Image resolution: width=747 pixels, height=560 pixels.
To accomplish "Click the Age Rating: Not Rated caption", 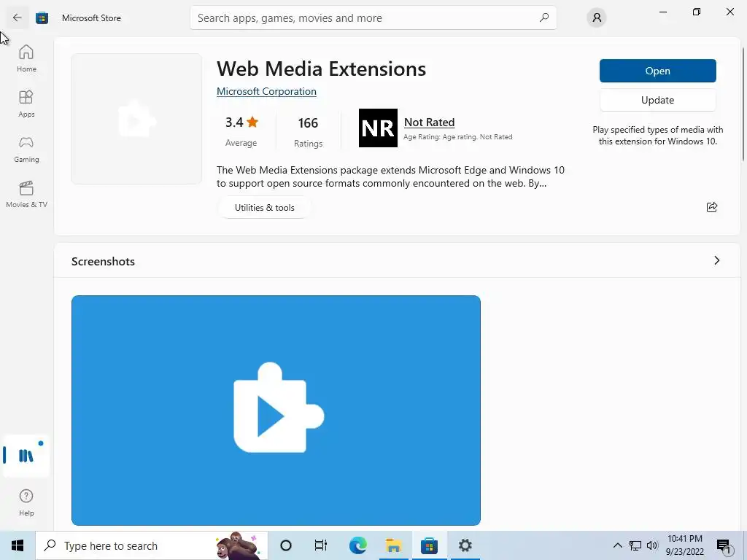I will (x=458, y=137).
